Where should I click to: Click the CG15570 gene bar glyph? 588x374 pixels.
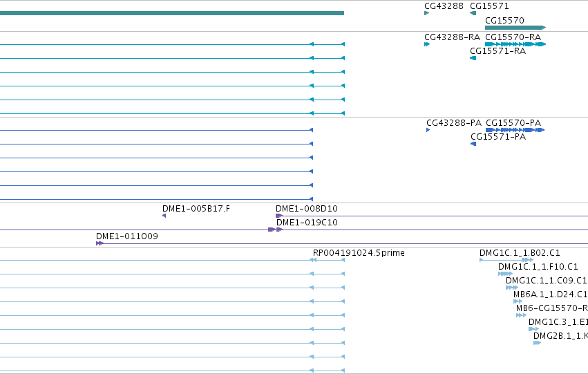515,28
